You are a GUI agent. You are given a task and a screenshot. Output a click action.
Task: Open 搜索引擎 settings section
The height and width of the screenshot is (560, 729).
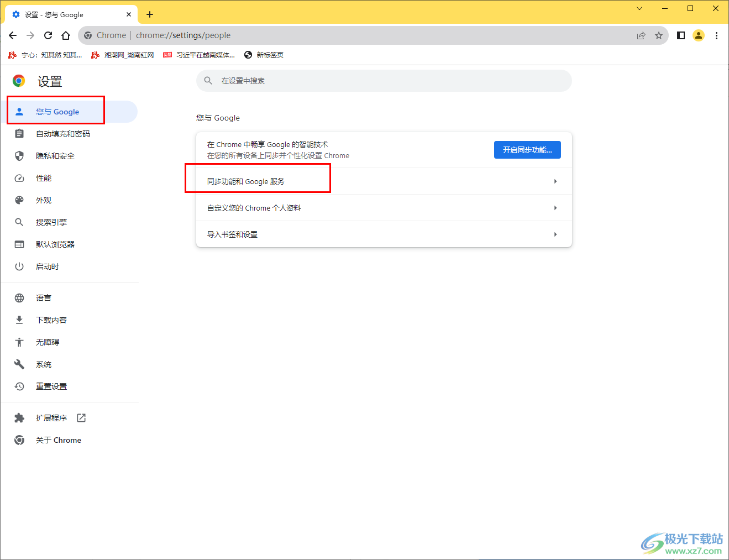(x=69, y=222)
